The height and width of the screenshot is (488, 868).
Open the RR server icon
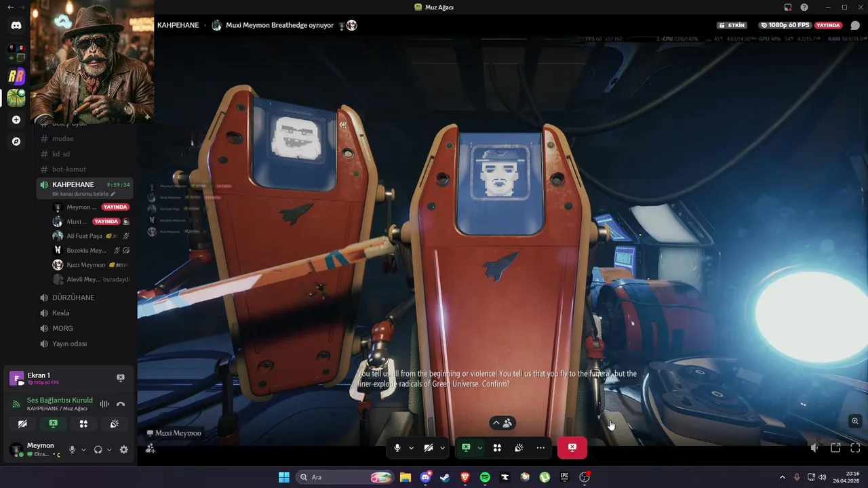click(x=16, y=77)
